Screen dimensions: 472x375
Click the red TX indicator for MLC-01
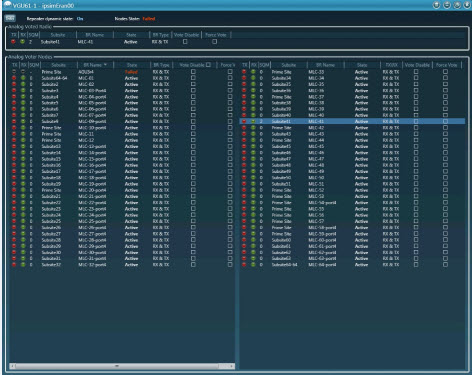pyautogui.click(x=14, y=78)
